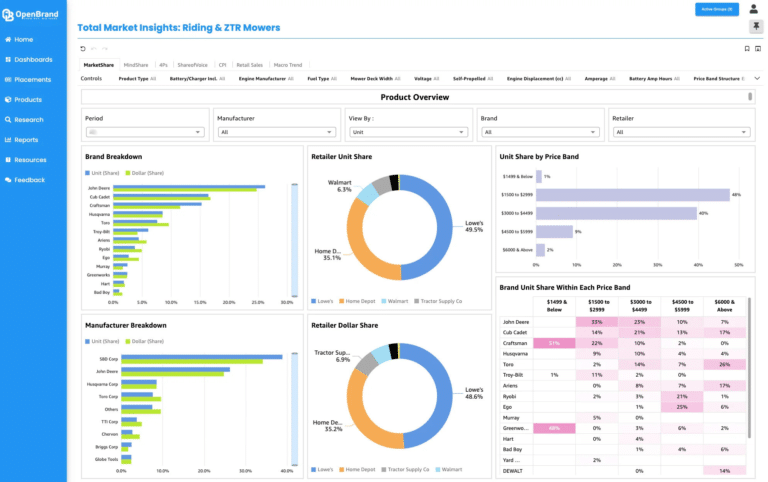This screenshot has width=768, height=482.
Task: Go to Reports in the sidebar
Action: [x=22, y=140]
